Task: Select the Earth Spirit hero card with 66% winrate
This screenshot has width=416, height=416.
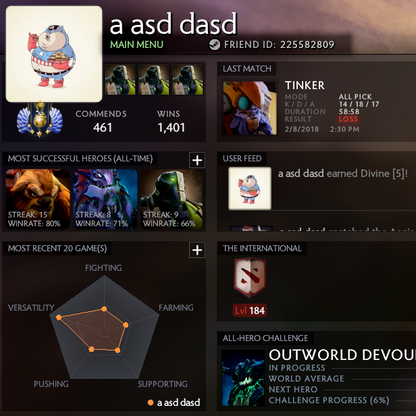Action: [172, 199]
